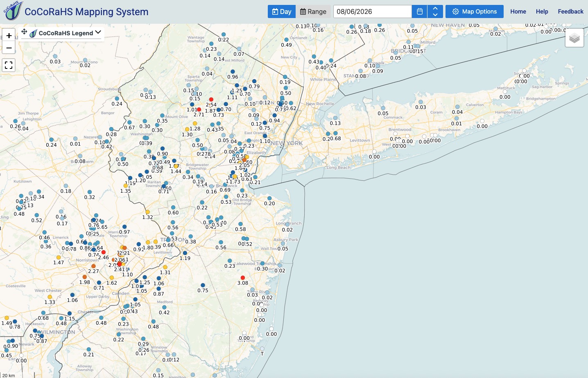Select the 0.49 marker near Cortlandt
This screenshot has height=378, width=588.
[x=286, y=40]
